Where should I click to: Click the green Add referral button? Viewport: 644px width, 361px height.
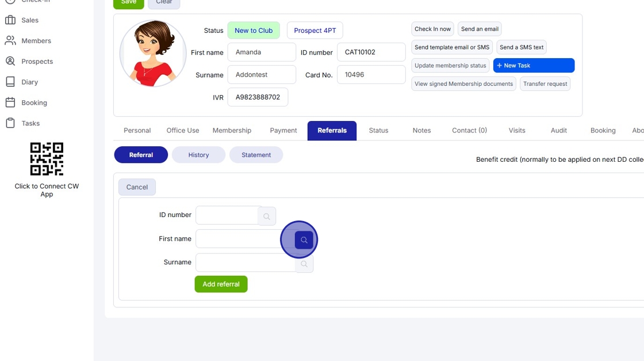(221, 284)
